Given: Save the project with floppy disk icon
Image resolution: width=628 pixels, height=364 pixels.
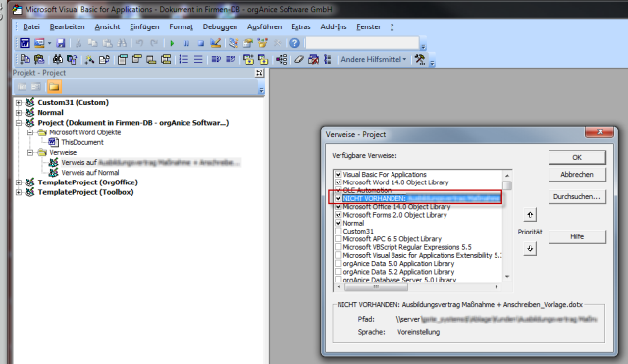Looking at the screenshot, I should [x=61, y=43].
